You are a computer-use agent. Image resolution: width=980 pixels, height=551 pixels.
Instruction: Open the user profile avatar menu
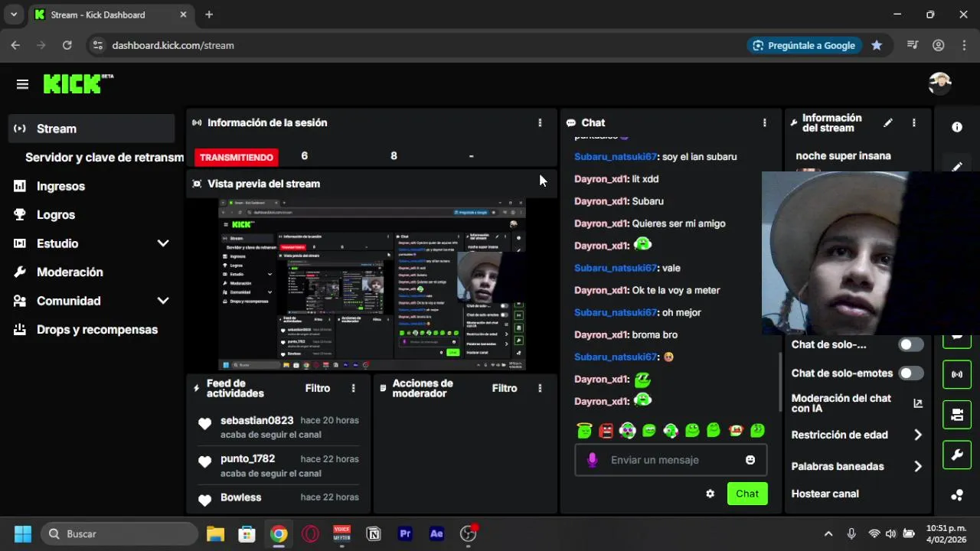[x=939, y=83]
